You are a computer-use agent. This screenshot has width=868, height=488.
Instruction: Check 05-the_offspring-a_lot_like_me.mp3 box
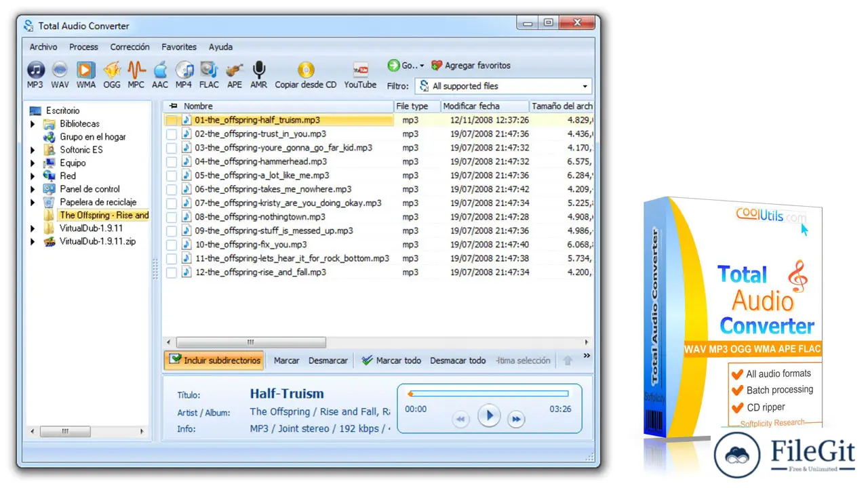tap(172, 176)
